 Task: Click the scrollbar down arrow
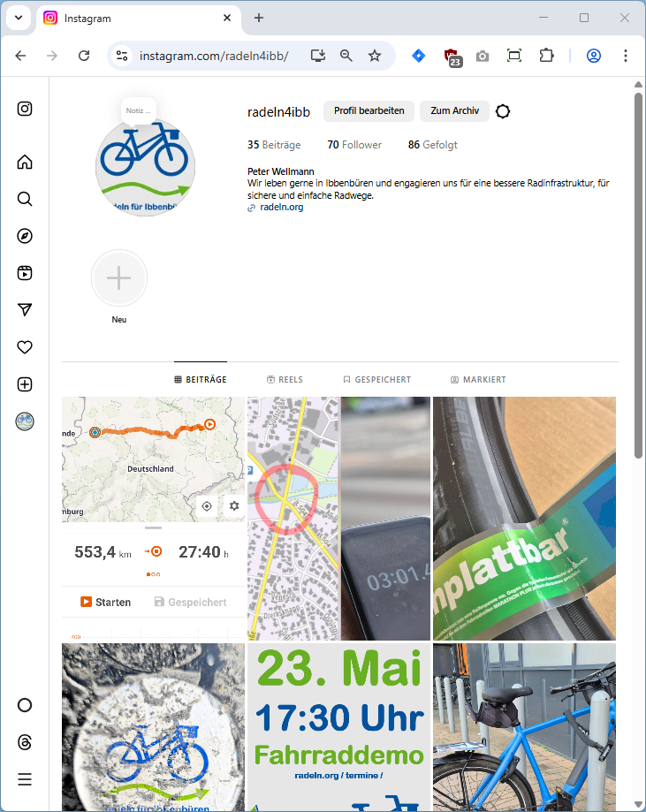point(638,804)
